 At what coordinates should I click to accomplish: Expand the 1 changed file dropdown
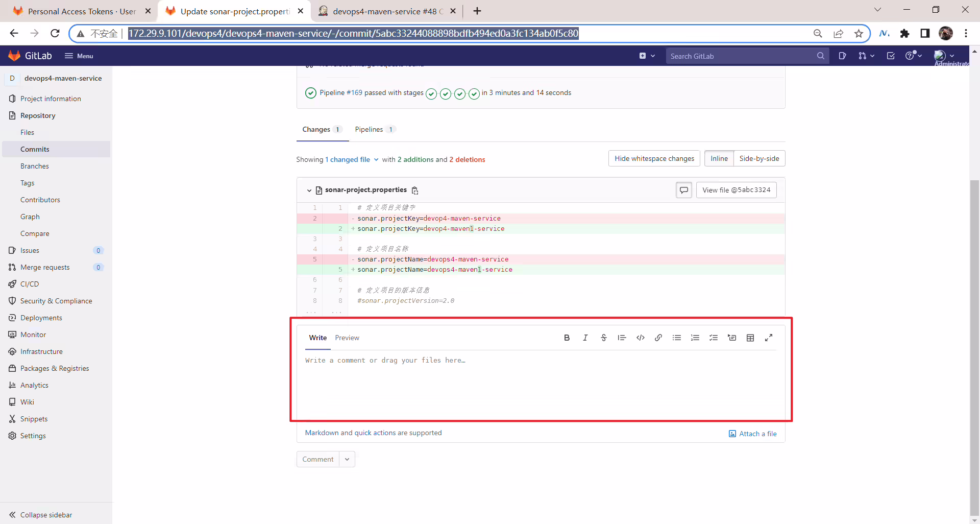(x=352, y=159)
